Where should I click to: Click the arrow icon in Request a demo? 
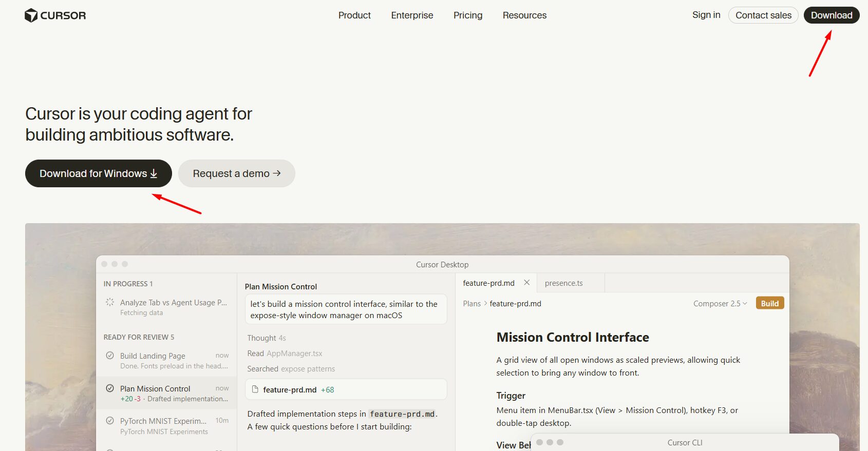click(277, 173)
